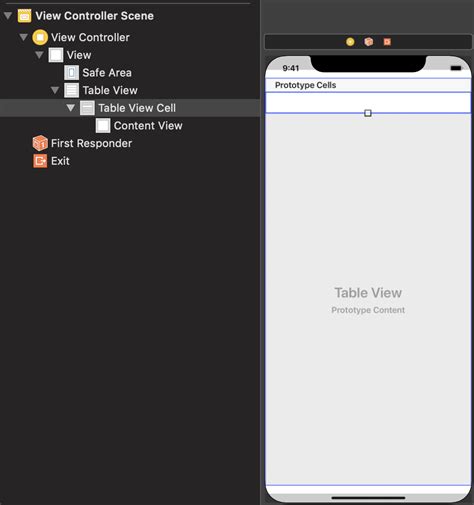This screenshot has height=505, width=474.
Task: Click the View Controller Scene storyboard icon
Action: point(24,16)
